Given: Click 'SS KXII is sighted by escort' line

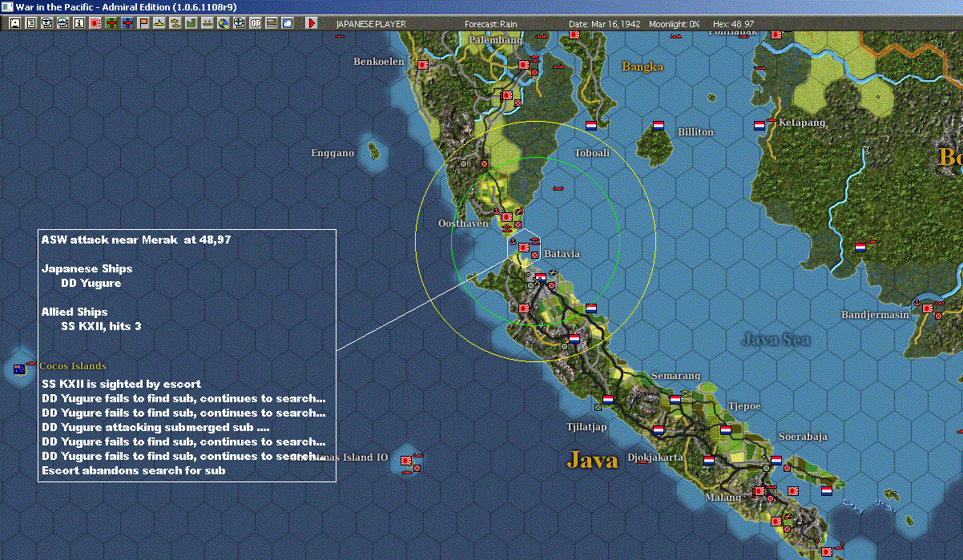Looking at the screenshot, I should click(x=121, y=384).
